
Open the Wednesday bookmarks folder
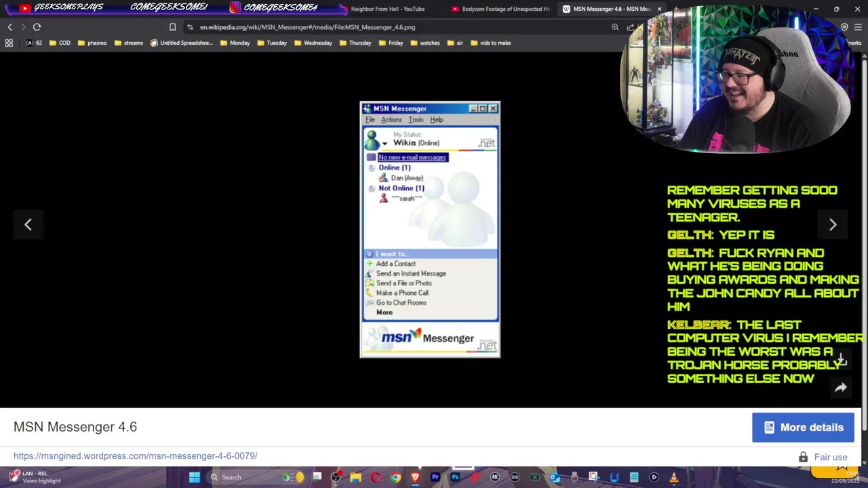(313, 43)
